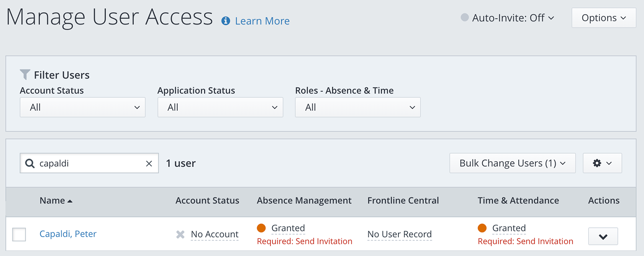
Task: Open the Application Status filter dropdown
Action: pyautogui.click(x=220, y=107)
